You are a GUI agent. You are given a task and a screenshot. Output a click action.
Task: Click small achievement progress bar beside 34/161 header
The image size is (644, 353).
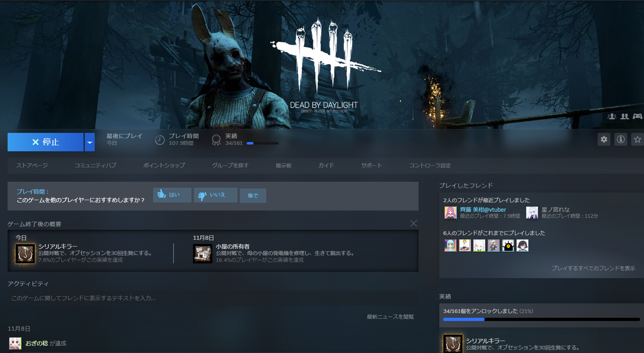263,143
